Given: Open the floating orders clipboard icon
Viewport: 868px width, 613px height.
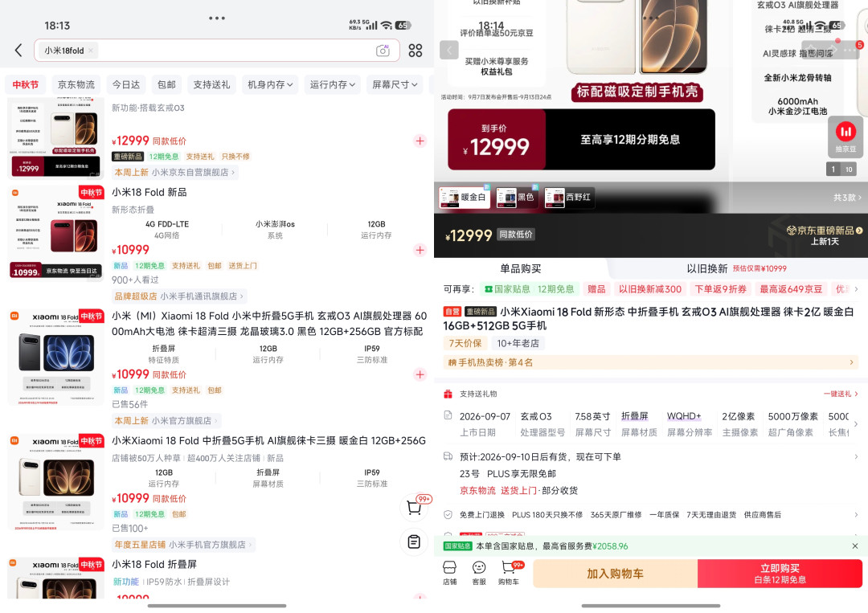Looking at the screenshot, I should pos(414,541).
